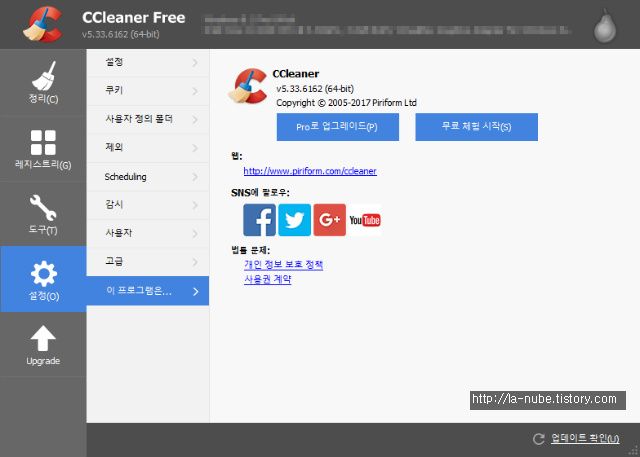
Task: Open the 제외 submenu item
Action: point(148,148)
